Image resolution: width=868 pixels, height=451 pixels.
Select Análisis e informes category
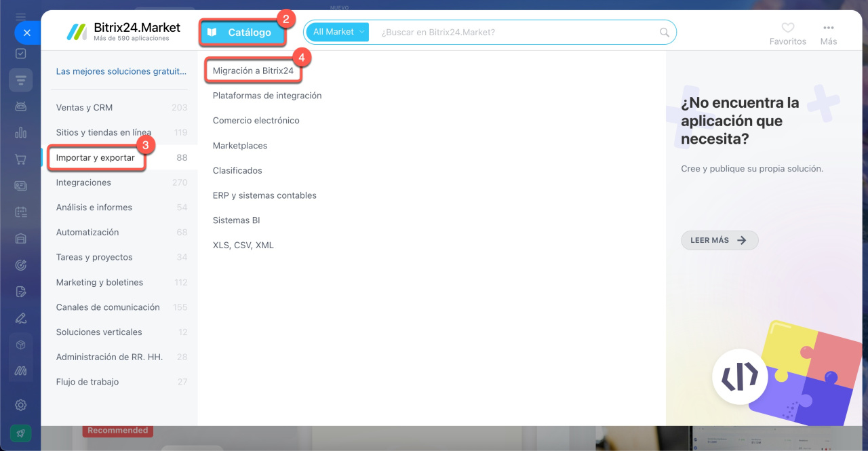tap(121, 208)
